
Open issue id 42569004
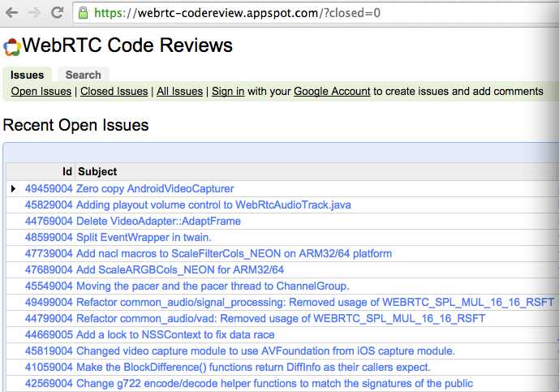tap(49, 383)
